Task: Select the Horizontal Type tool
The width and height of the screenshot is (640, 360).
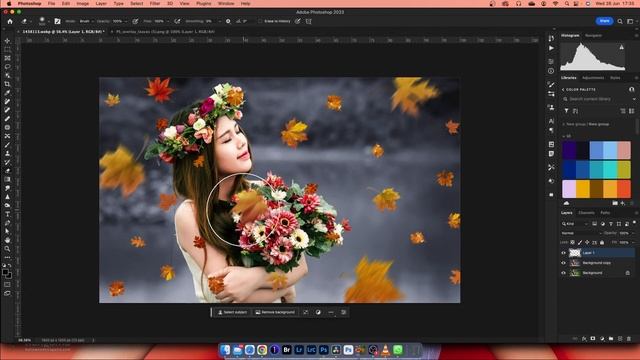Action: (7, 214)
